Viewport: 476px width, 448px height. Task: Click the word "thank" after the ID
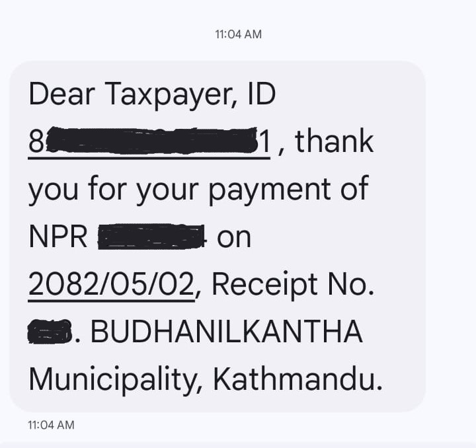[x=334, y=141]
